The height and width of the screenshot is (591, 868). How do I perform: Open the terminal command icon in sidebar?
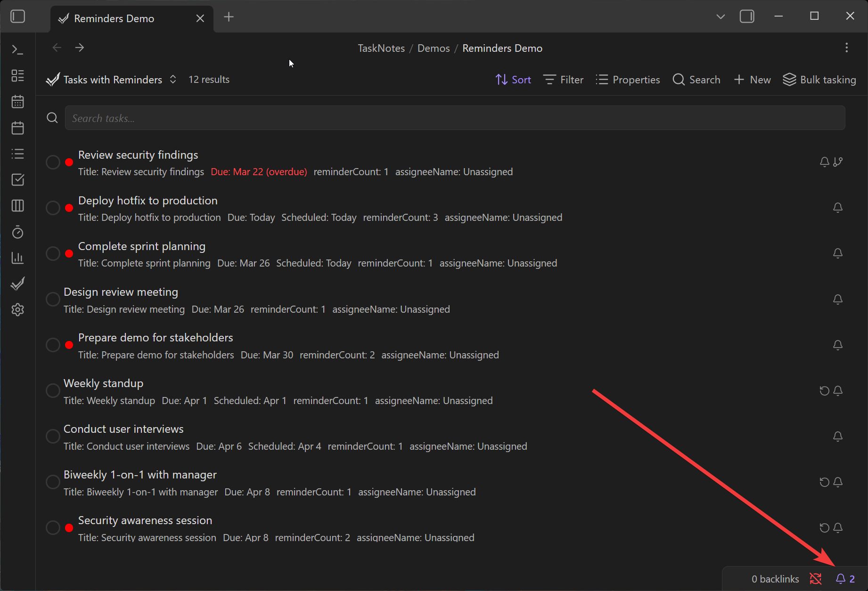17,49
